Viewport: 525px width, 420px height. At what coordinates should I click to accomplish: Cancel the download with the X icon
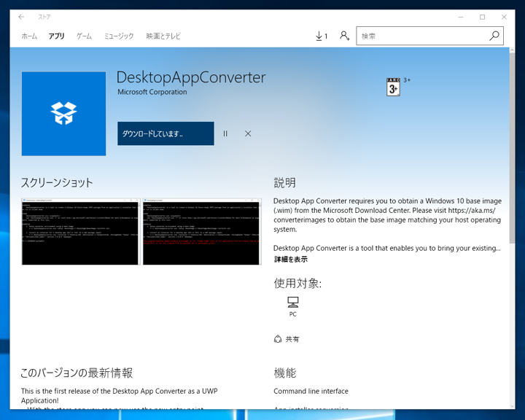248,133
